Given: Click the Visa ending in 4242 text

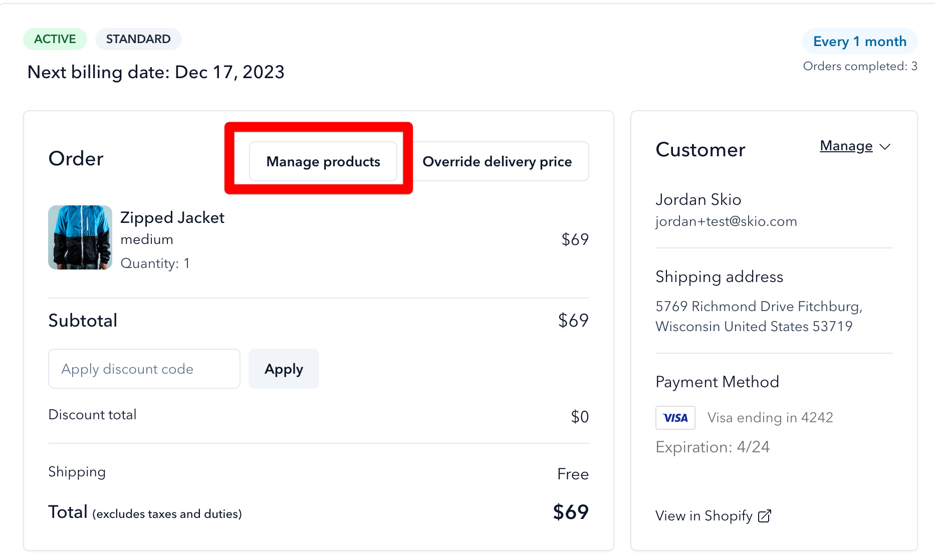Looking at the screenshot, I should pyautogui.click(x=770, y=417).
